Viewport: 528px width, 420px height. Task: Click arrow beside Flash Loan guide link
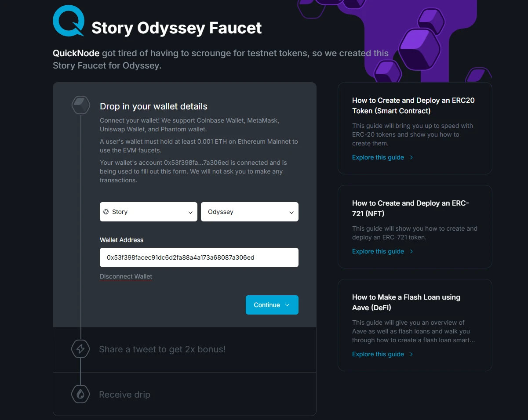click(x=411, y=354)
